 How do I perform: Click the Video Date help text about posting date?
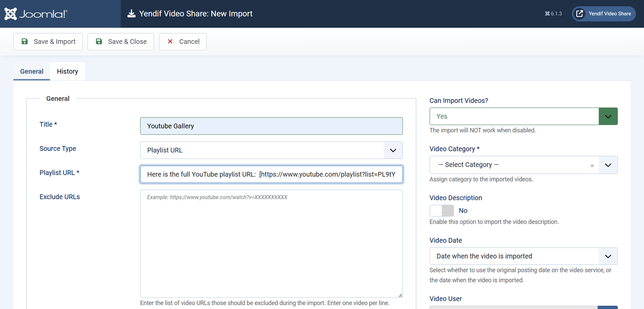(520, 275)
